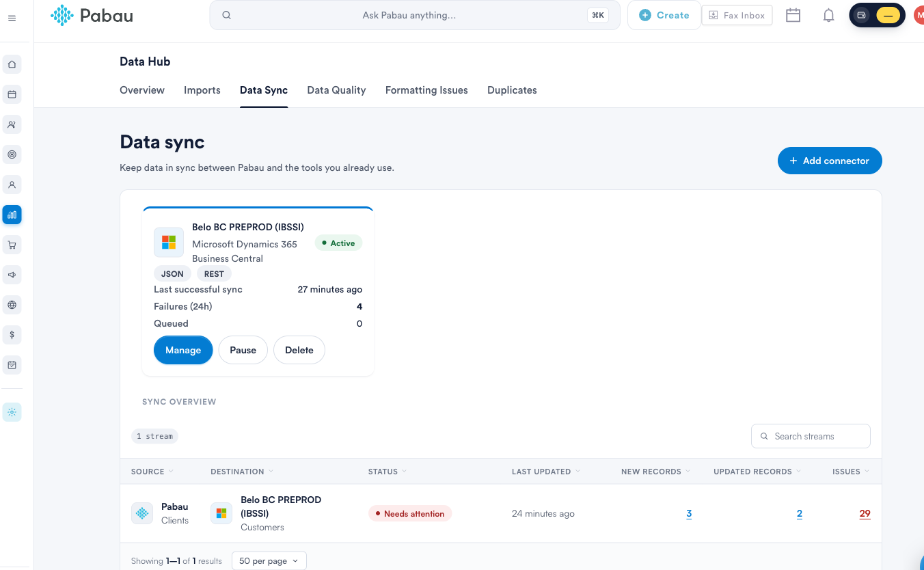Open the hamburger menu
This screenshot has height=570, width=924.
(12, 18)
